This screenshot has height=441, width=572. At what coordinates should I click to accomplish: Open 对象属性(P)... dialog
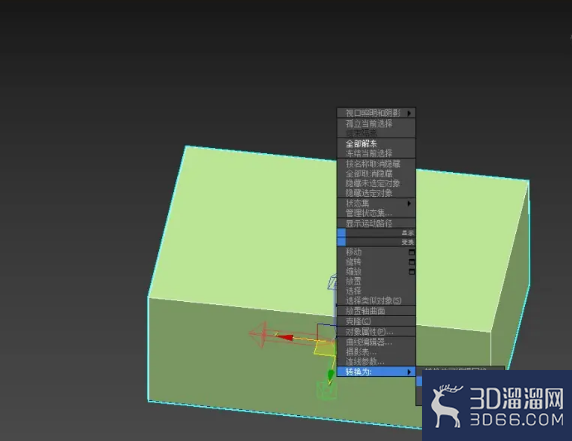376,332
